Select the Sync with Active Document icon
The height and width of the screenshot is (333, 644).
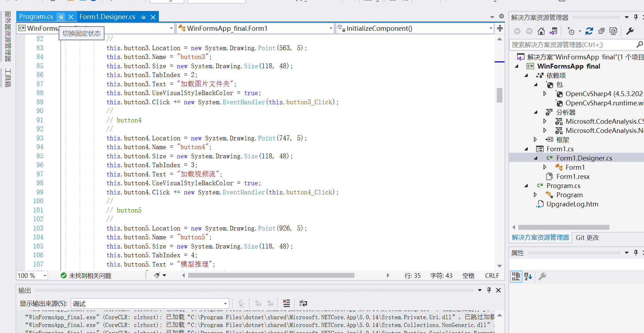click(553, 31)
